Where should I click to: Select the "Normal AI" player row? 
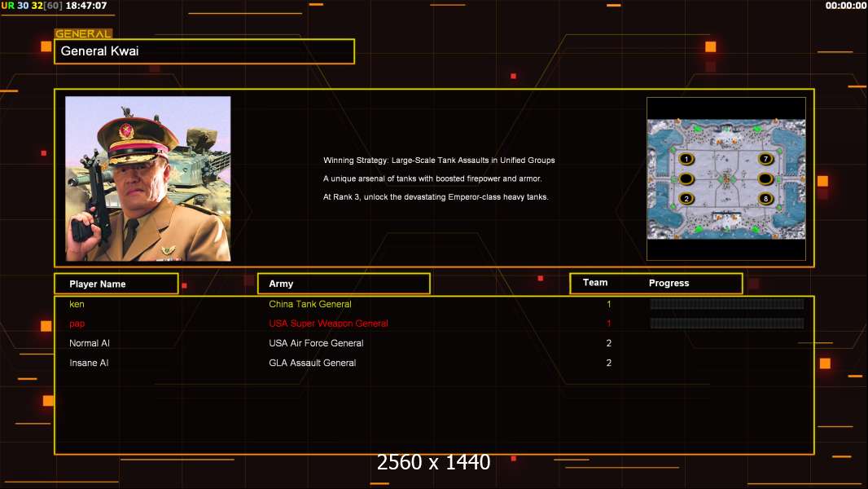tap(434, 343)
